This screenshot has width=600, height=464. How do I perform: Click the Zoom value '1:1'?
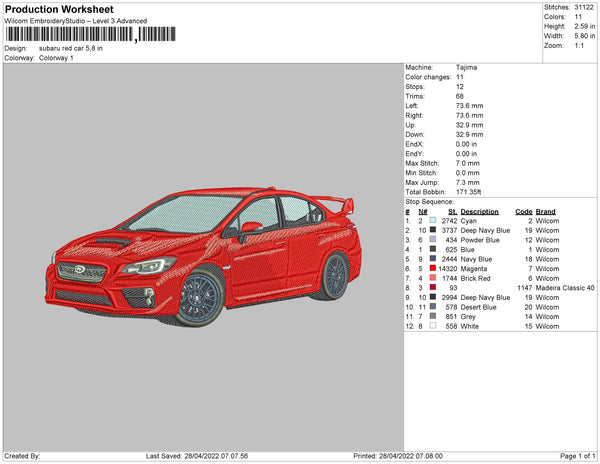tap(579, 46)
